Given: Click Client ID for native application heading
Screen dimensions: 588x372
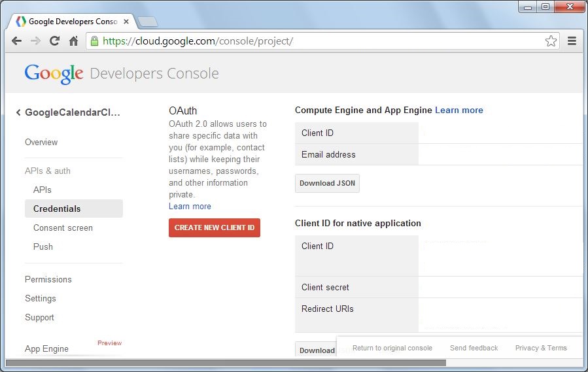Looking at the screenshot, I should [358, 224].
